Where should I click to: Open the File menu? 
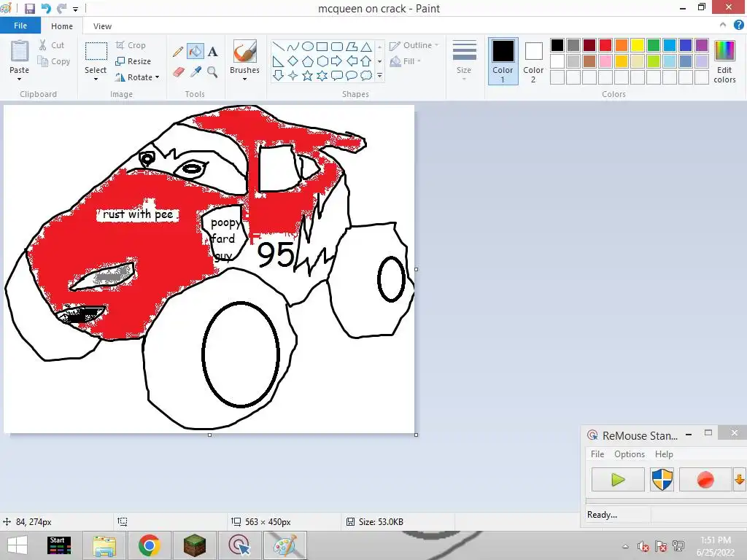click(x=20, y=26)
